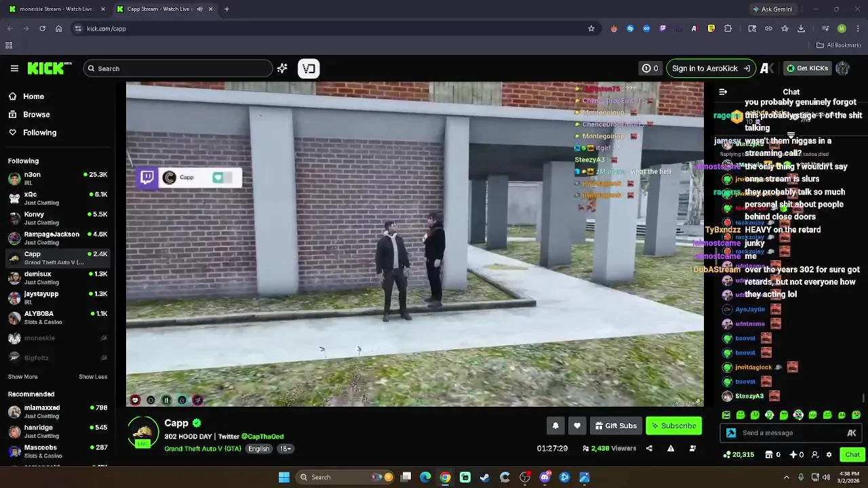
Task: Pause the stream video
Action: pos(166,400)
